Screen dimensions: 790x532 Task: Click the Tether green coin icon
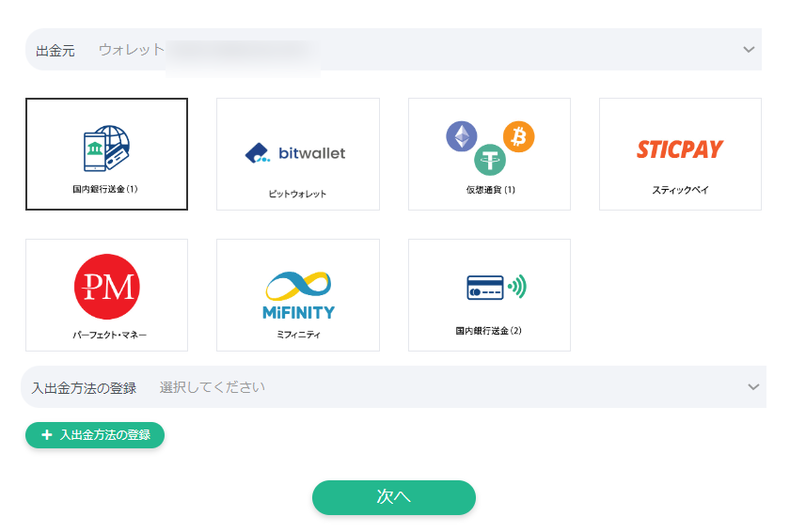pos(489,160)
